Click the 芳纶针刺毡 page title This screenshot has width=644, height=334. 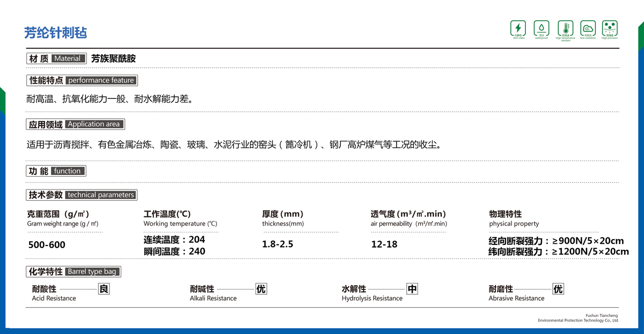(56, 33)
